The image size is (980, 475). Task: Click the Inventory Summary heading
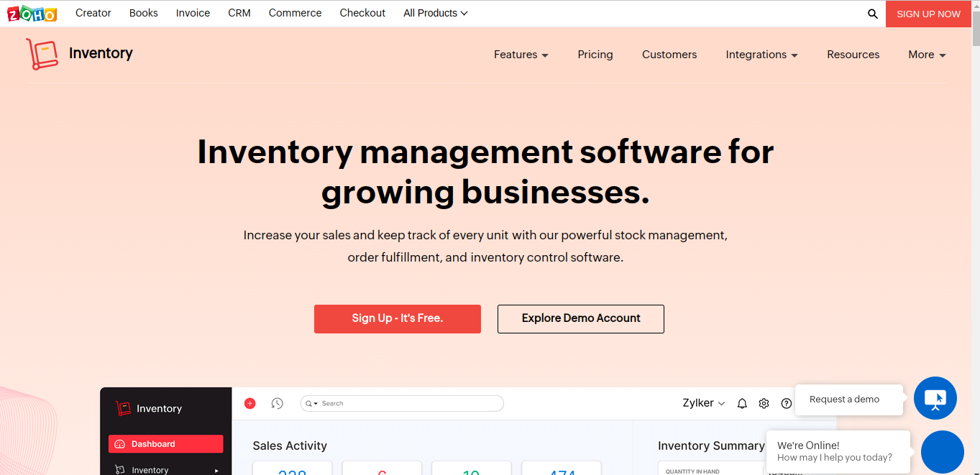pyautogui.click(x=711, y=446)
